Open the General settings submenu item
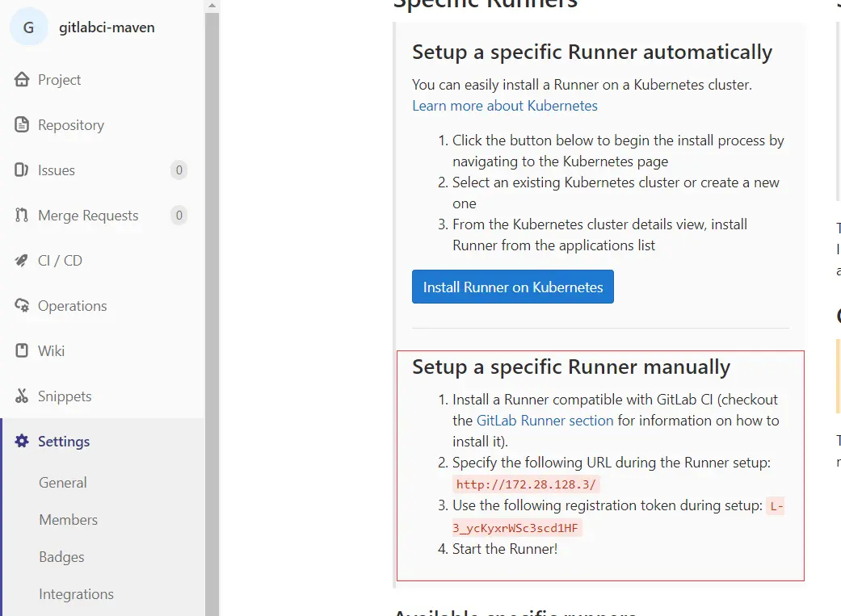 pos(63,483)
